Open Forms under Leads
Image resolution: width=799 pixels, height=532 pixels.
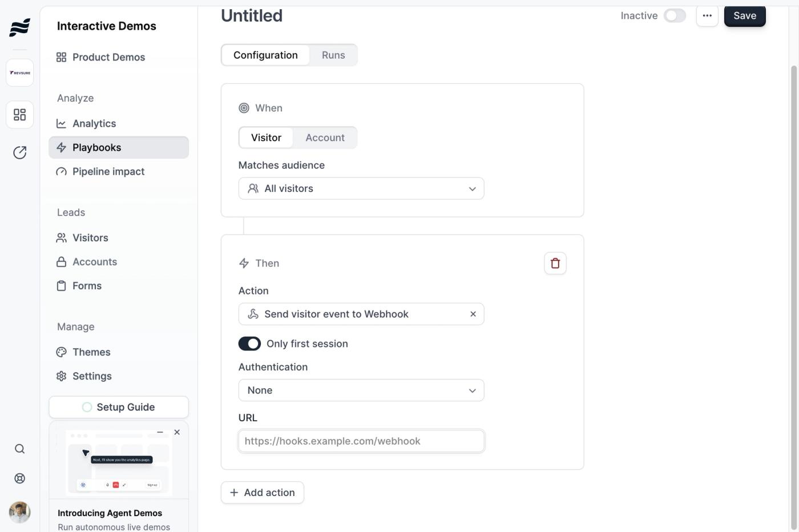[119, 285]
